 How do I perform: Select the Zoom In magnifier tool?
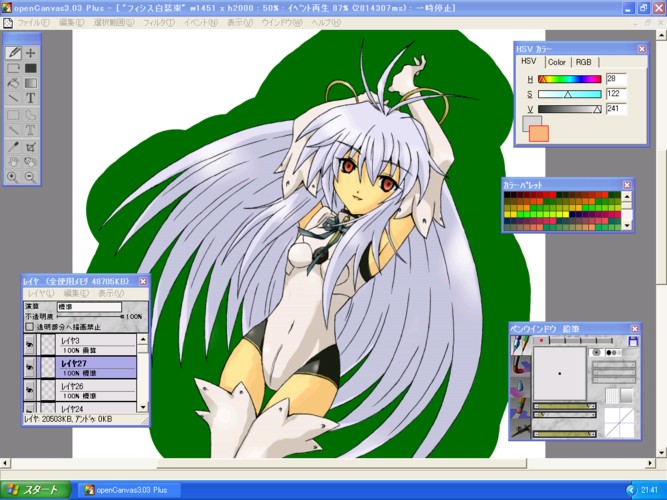[14, 177]
